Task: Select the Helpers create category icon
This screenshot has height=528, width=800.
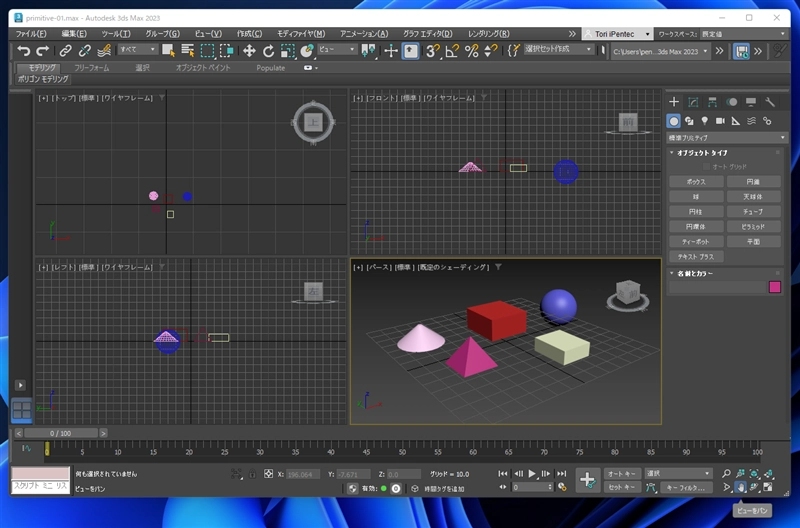Action: point(736,121)
